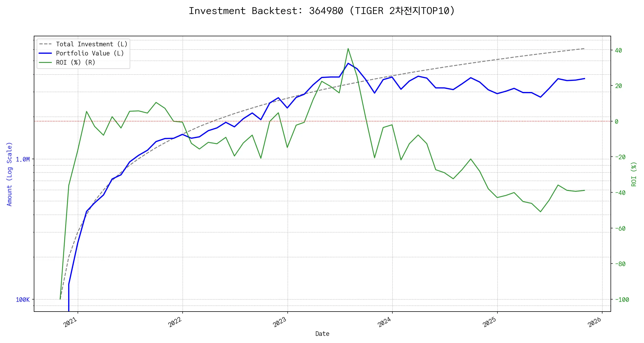The image size is (644, 343).
Task: Click the ROI (%) legend entry
Action: 76,63
